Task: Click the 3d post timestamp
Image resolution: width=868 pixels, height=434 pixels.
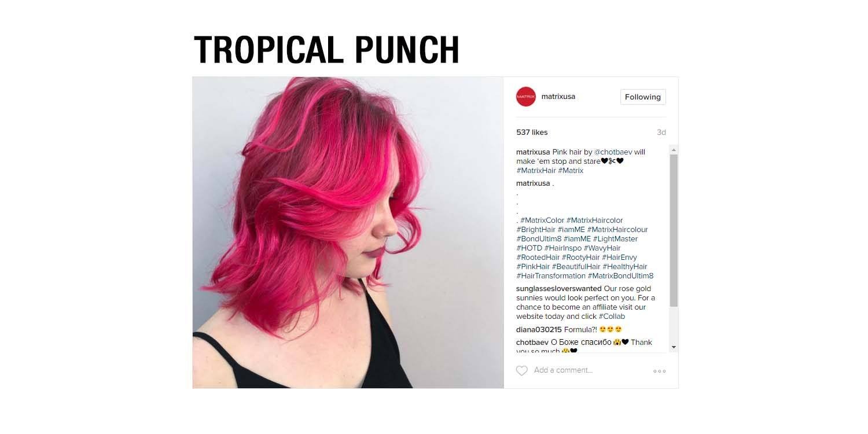Action: coord(661,133)
